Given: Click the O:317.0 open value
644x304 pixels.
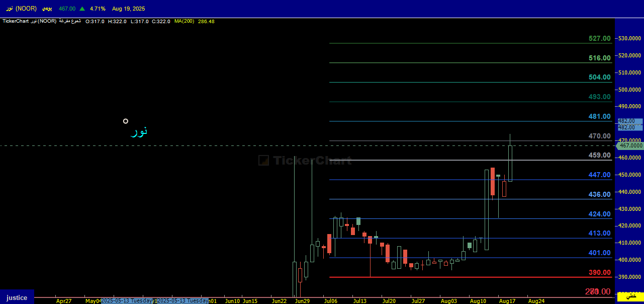Looking at the screenshot, I should (x=95, y=21).
